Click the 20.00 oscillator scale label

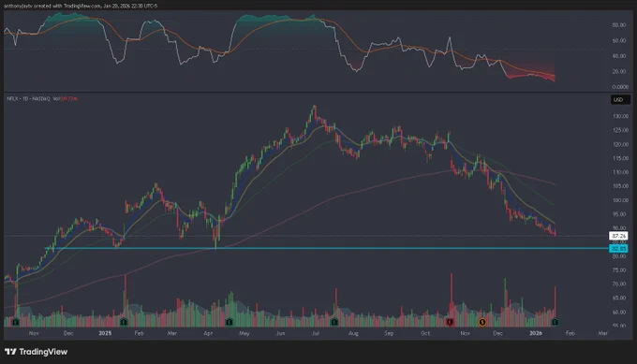click(619, 71)
